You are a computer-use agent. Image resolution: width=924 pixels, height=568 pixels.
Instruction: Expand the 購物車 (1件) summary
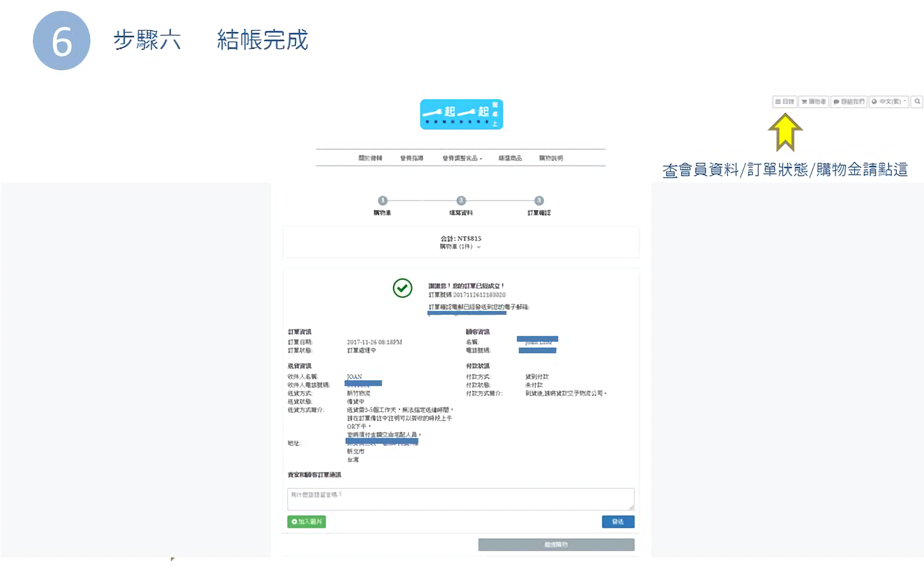point(460,247)
